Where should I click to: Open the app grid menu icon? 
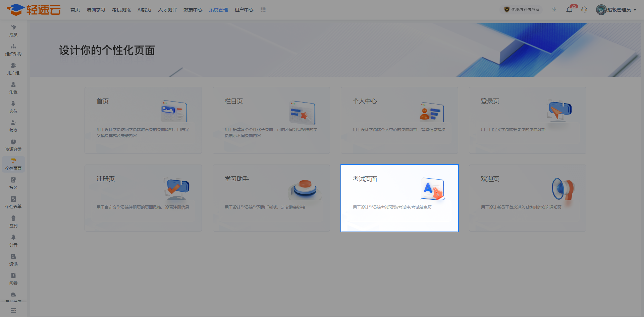pyautogui.click(x=263, y=10)
